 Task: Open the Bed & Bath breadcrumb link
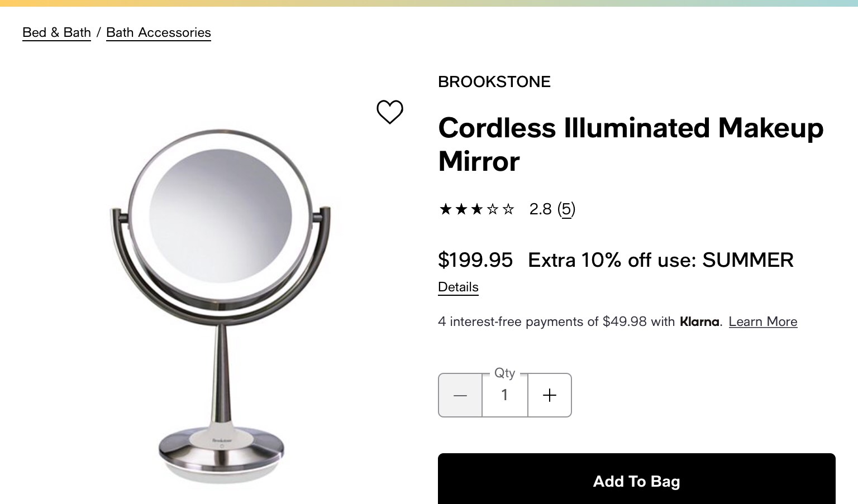(x=56, y=32)
